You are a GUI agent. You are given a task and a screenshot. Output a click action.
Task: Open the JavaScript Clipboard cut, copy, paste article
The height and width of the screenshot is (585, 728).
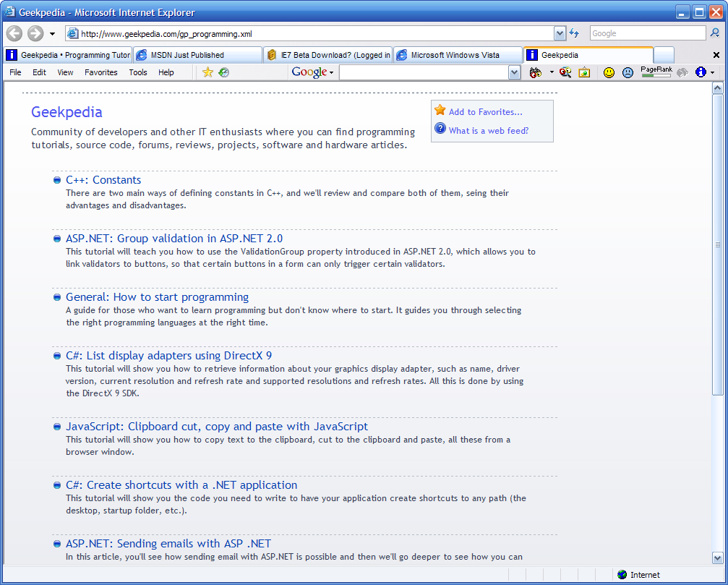[x=217, y=427]
